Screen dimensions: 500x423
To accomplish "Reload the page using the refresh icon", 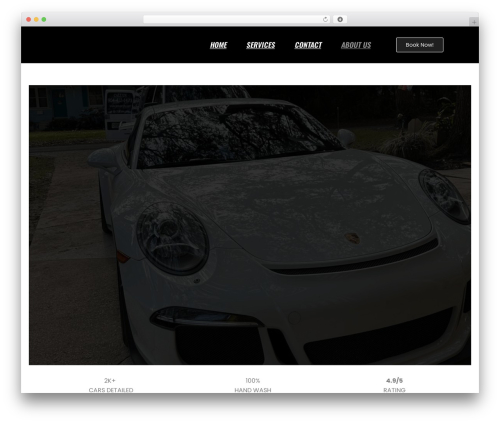I will pyautogui.click(x=325, y=19).
